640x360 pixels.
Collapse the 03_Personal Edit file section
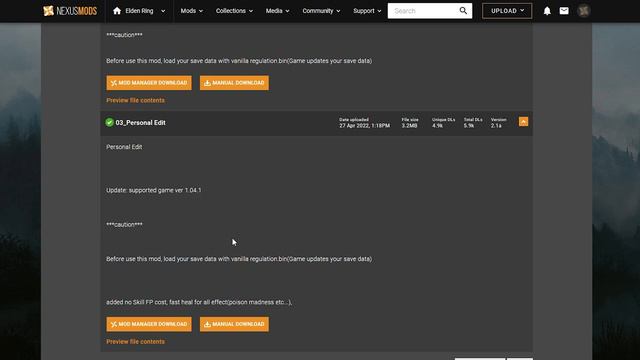[x=523, y=122]
